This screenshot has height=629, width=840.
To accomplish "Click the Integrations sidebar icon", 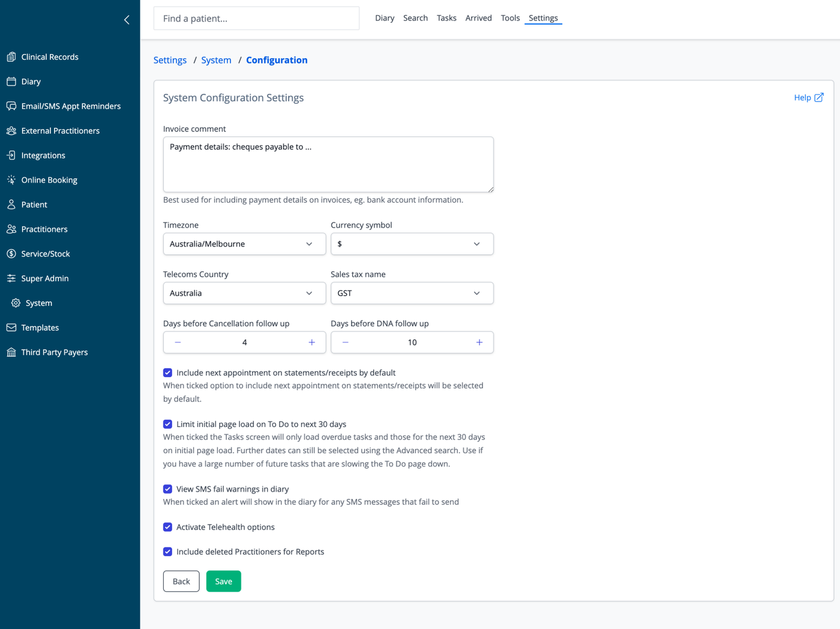I will click(11, 155).
